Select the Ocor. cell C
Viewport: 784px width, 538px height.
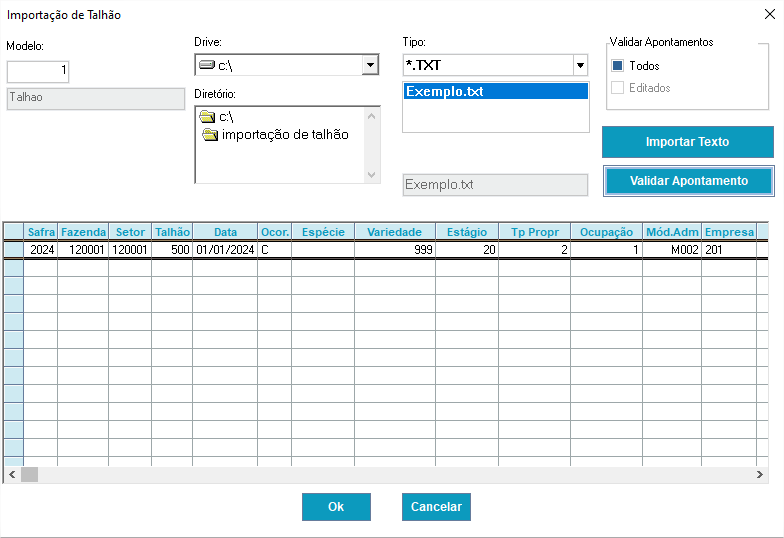pos(274,250)
